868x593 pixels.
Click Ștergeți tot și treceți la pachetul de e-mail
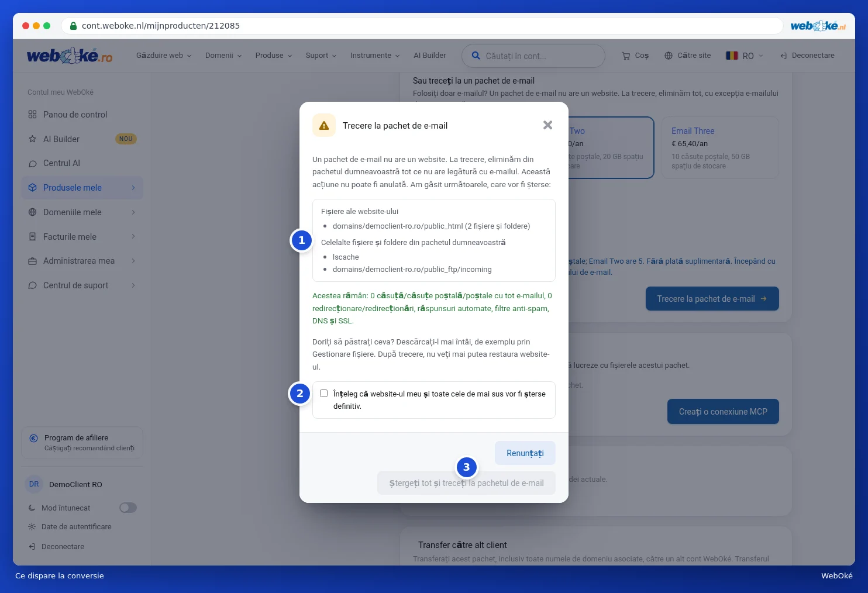coord(466,483)
